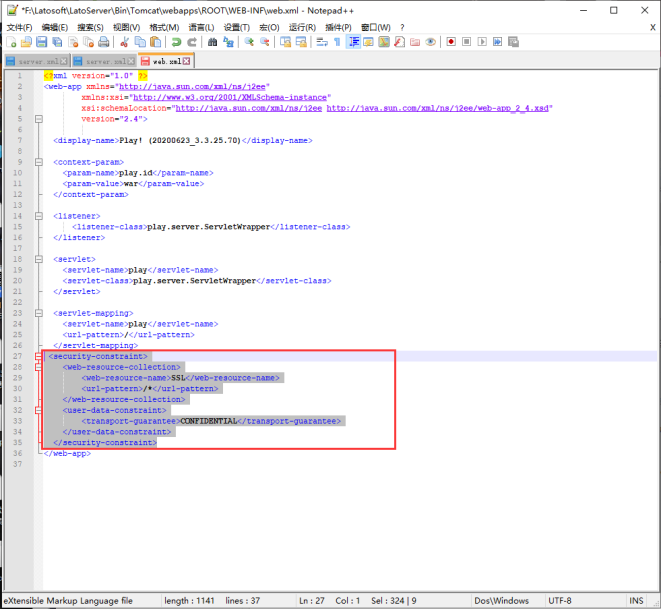Image resolution: width=662 pixels, height=609 pixels.
Task: Stop macro recording
Action: coord(467,42)
